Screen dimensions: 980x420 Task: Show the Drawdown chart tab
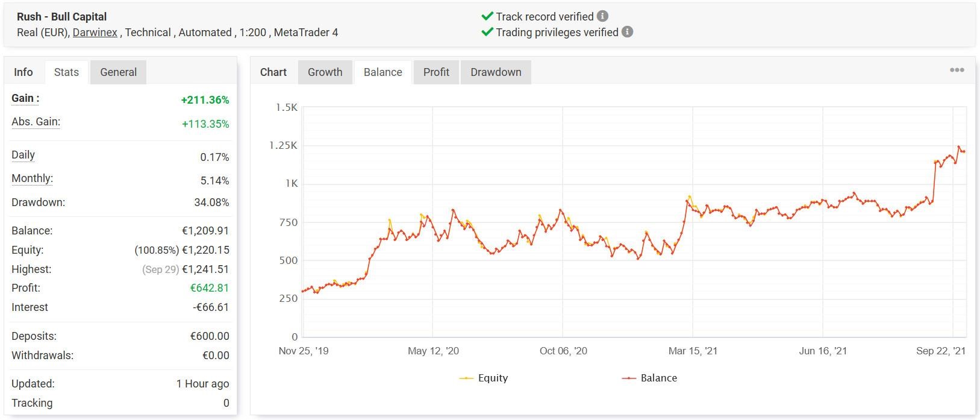pos(496,72)
